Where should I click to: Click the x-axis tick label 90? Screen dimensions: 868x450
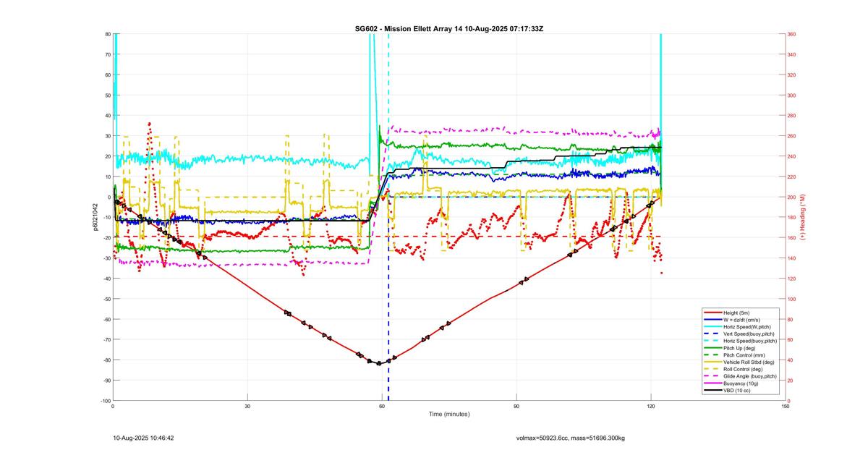(x=516, y=406)
